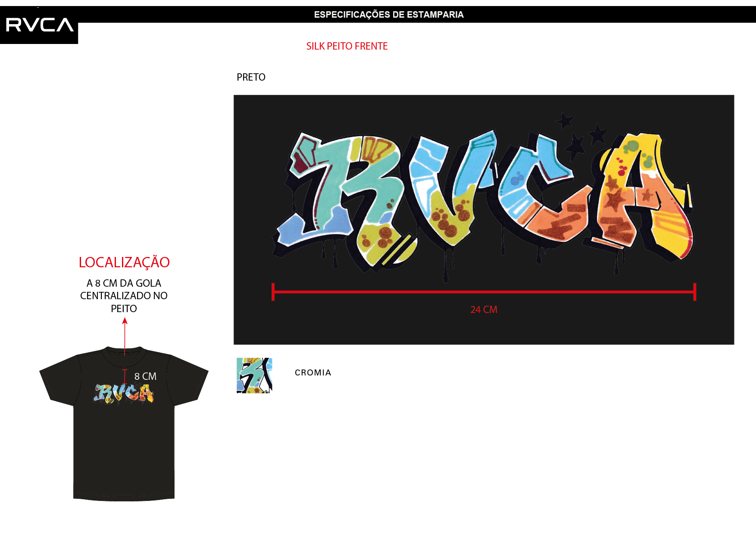Click the 'PEITO' text under CENTRALIZADO NO
756x535 pixels.
[x=124, y=309]
